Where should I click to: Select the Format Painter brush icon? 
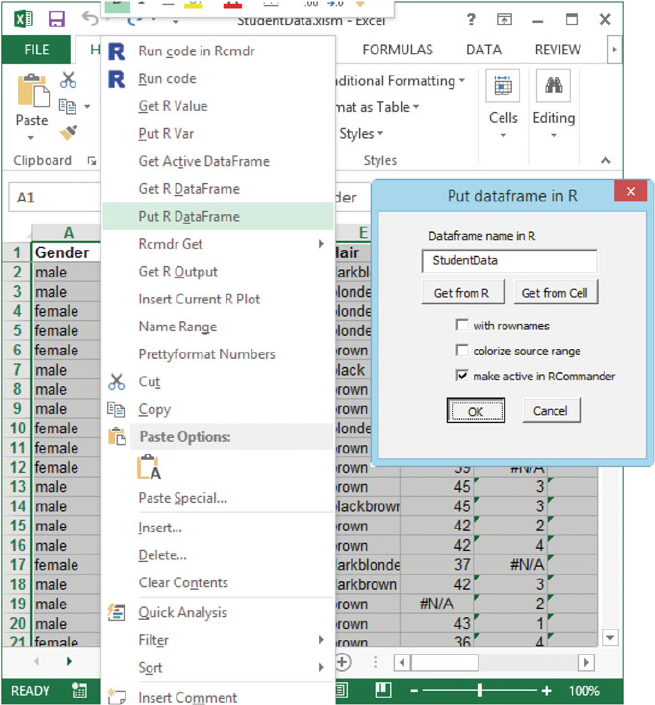68,133
